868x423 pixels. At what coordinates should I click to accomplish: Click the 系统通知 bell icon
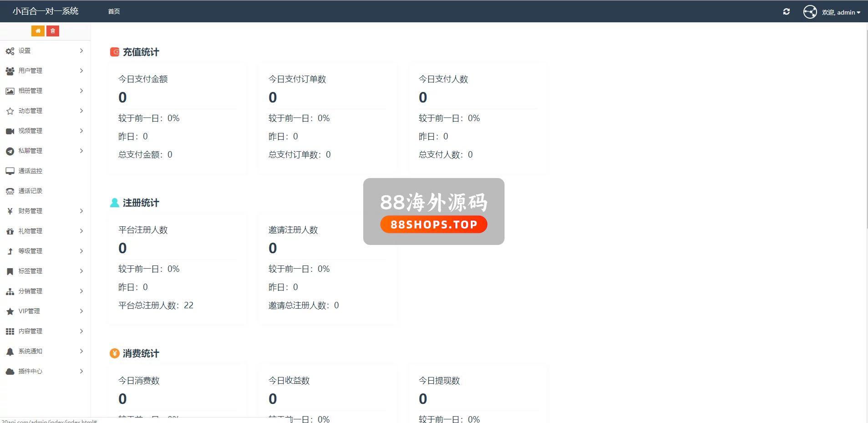[10, 352]
